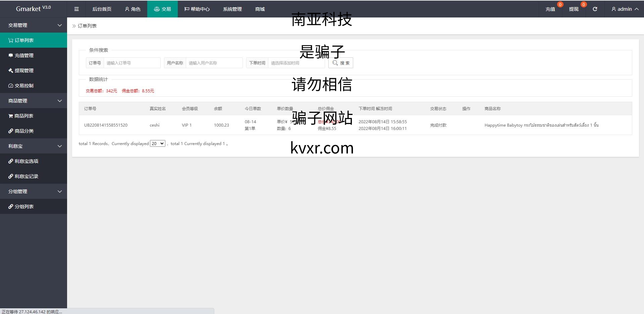Open 利息宝选项 in sidebar
The image size is (644, 314).
coord(34,161)
